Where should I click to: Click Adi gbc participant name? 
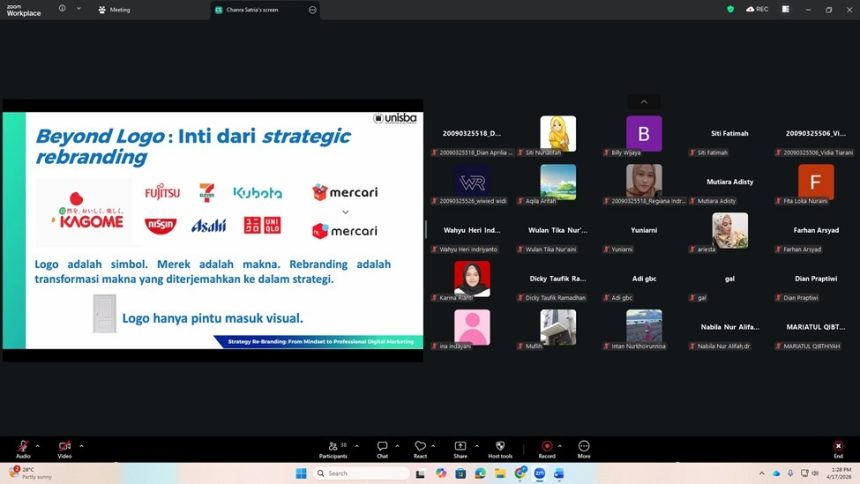coord(644,279)
